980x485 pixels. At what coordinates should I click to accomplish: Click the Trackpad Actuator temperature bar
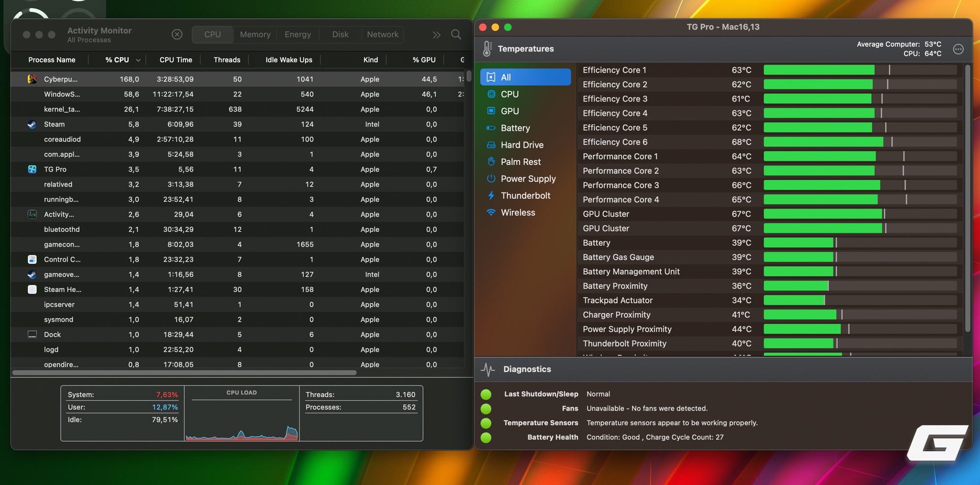click(860, 300)
